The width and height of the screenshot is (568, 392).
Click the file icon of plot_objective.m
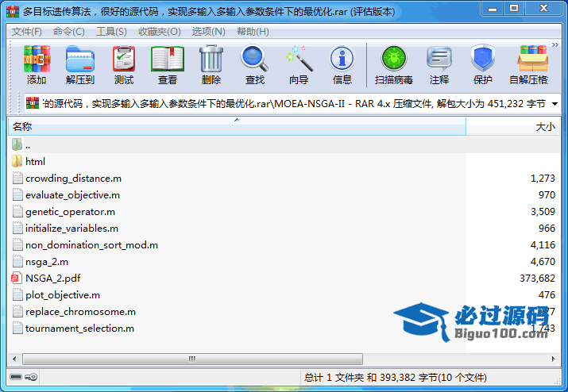[x=17, y=294]
